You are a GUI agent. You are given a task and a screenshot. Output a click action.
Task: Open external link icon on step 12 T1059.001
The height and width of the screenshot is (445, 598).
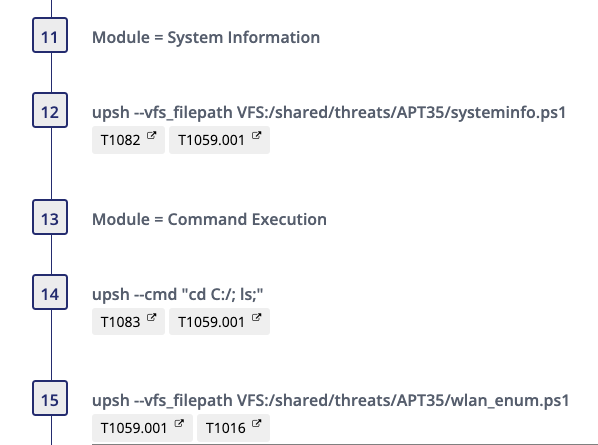tap(256, 135)
